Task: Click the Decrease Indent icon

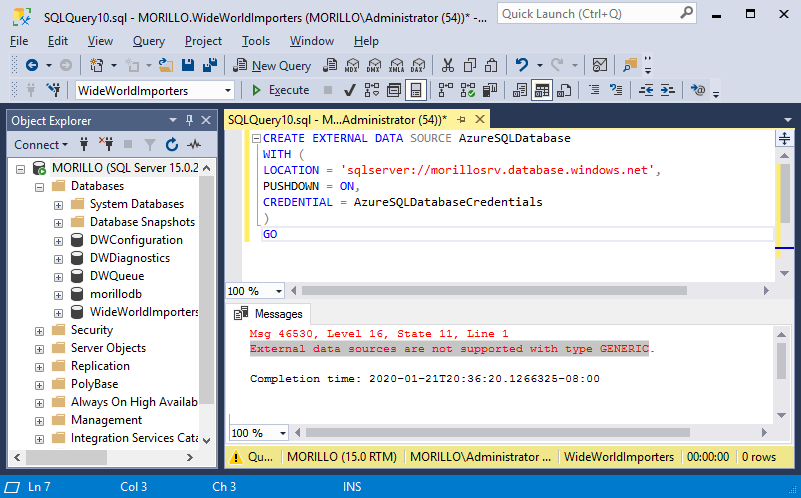Action: (646, 90)
